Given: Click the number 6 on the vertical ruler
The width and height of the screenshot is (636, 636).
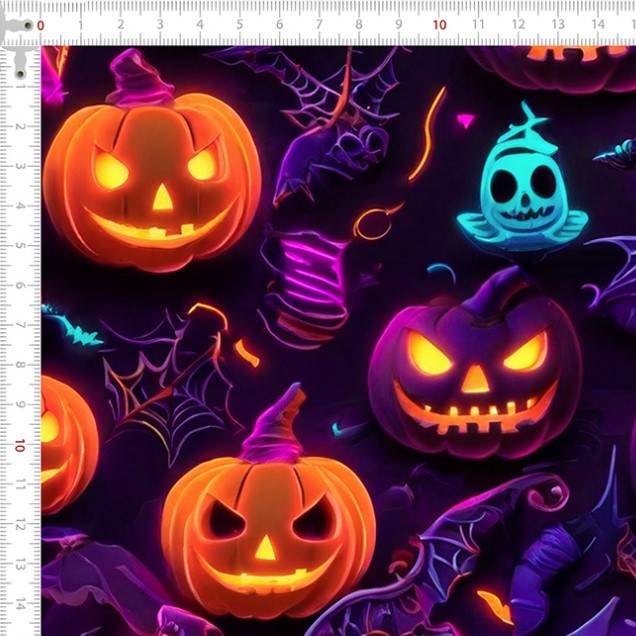Looking at the screenshot, I should (20, 286).
